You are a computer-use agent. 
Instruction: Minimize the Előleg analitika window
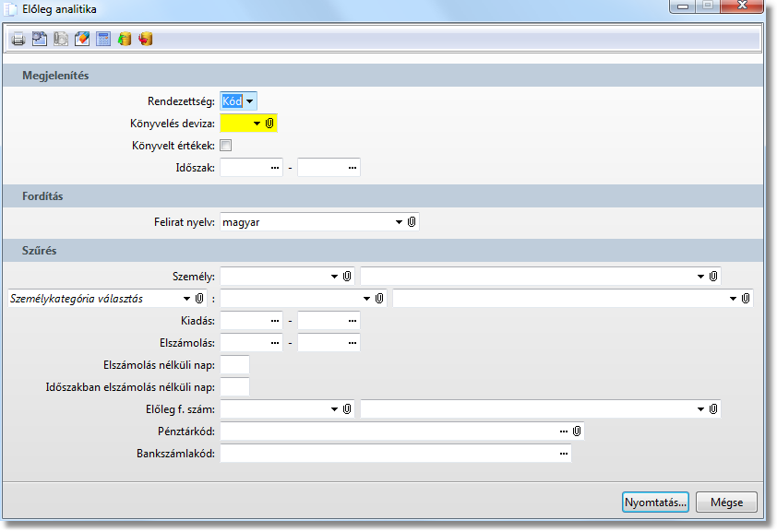(682, 6)
